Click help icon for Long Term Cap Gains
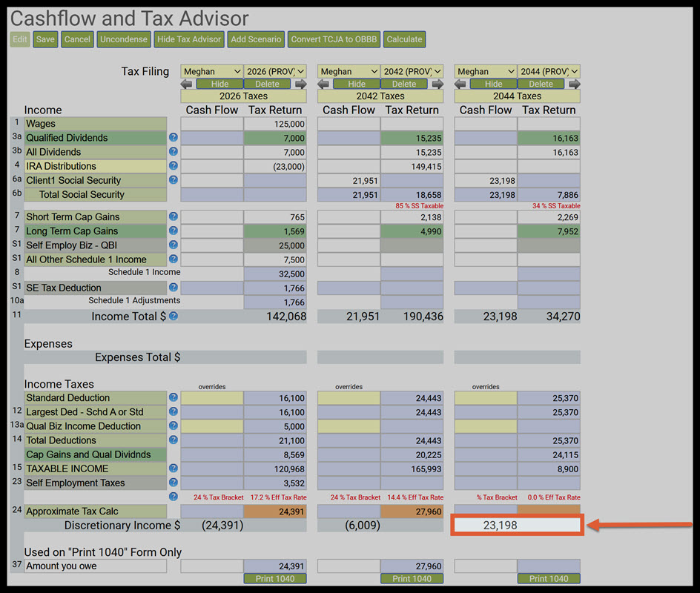 pos(174,231)
